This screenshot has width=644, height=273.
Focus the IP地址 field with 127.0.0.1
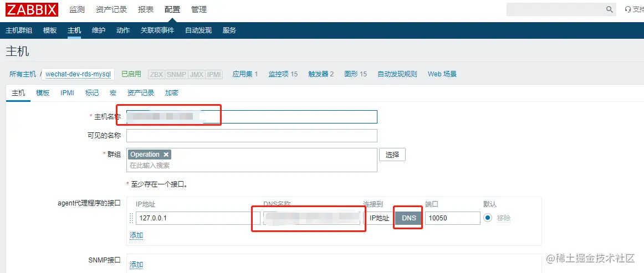(198, 218)
